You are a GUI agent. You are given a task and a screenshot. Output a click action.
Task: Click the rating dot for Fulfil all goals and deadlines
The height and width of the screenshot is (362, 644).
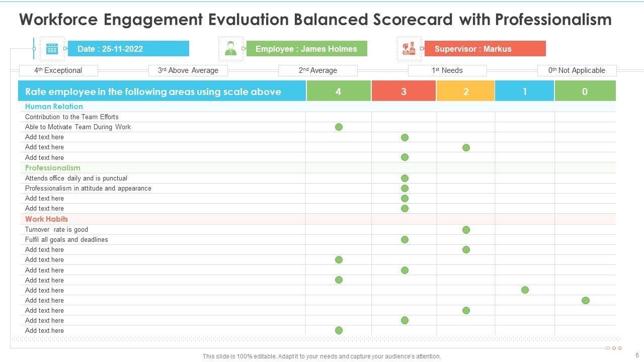pos(405,240)
